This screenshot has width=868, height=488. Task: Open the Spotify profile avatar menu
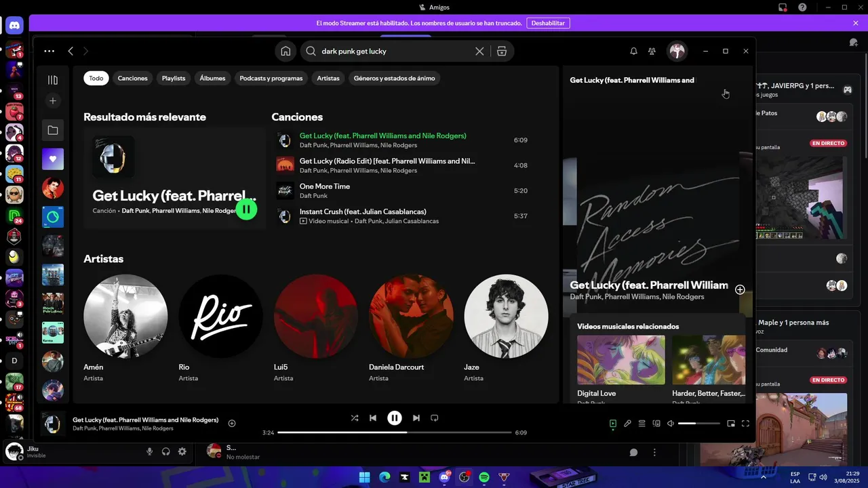pos(677,51)
